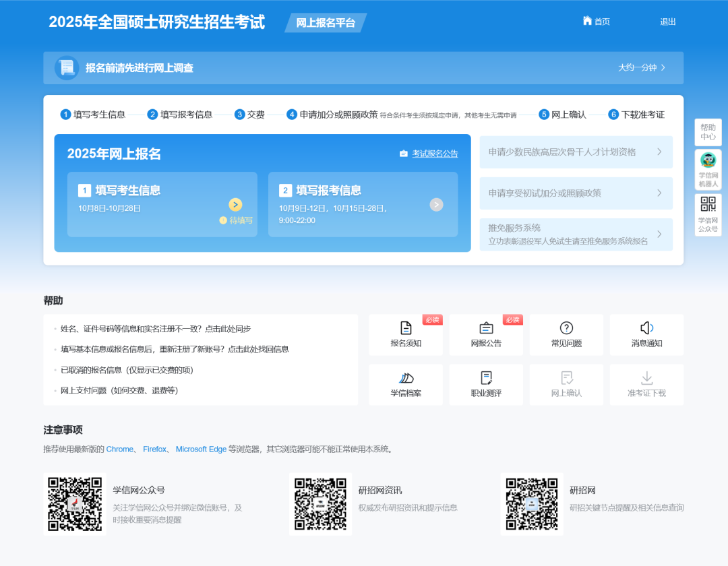Expand the 推免服务系统 row
This screenshot has width=728, height=566.
(x=659, y=234)
